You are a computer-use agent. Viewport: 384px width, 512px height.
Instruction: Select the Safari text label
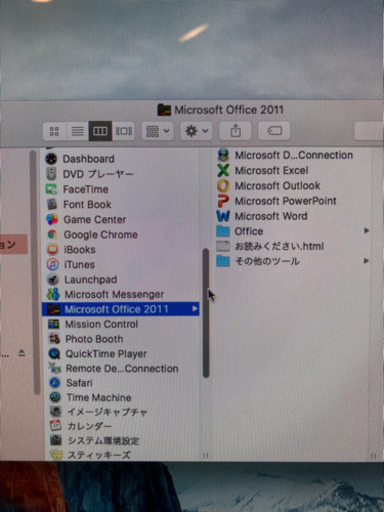coord(79,383)
